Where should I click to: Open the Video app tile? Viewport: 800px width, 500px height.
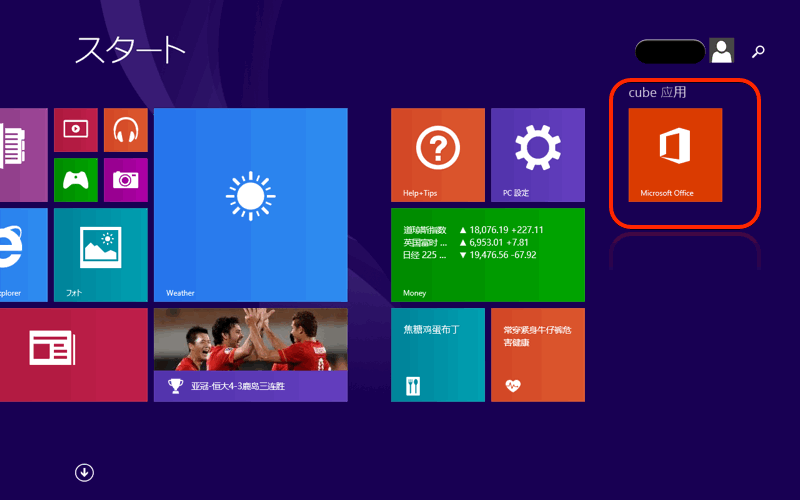(x=75, y=130)
